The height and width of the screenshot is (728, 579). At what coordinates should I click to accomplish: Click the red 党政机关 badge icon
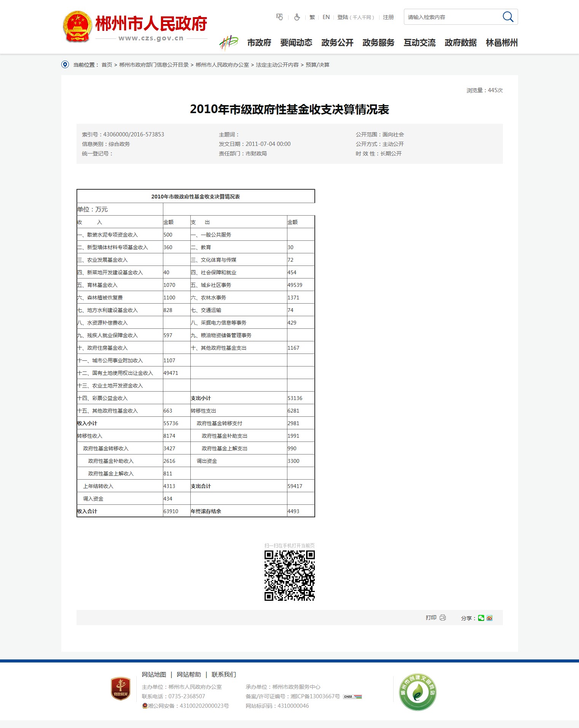pos(121,689)
